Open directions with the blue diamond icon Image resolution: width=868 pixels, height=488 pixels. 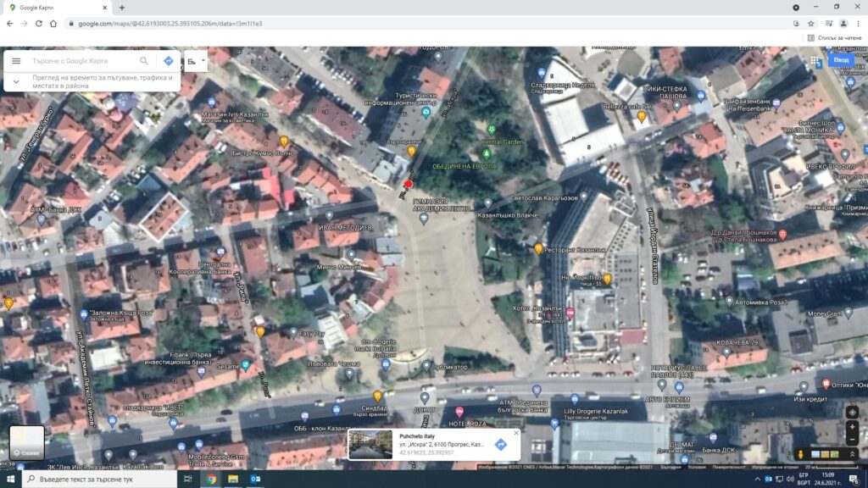point(169,61)
